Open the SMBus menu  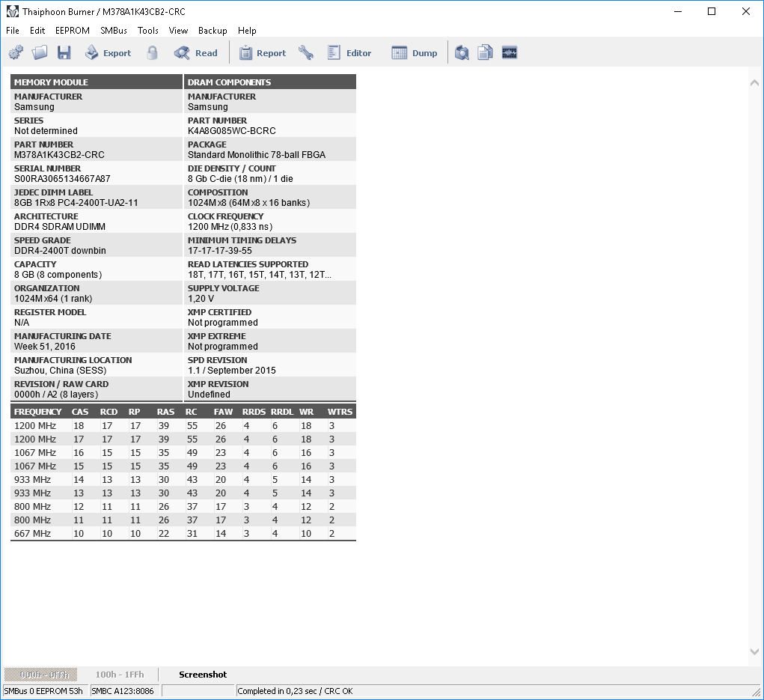tap(114, 31)
